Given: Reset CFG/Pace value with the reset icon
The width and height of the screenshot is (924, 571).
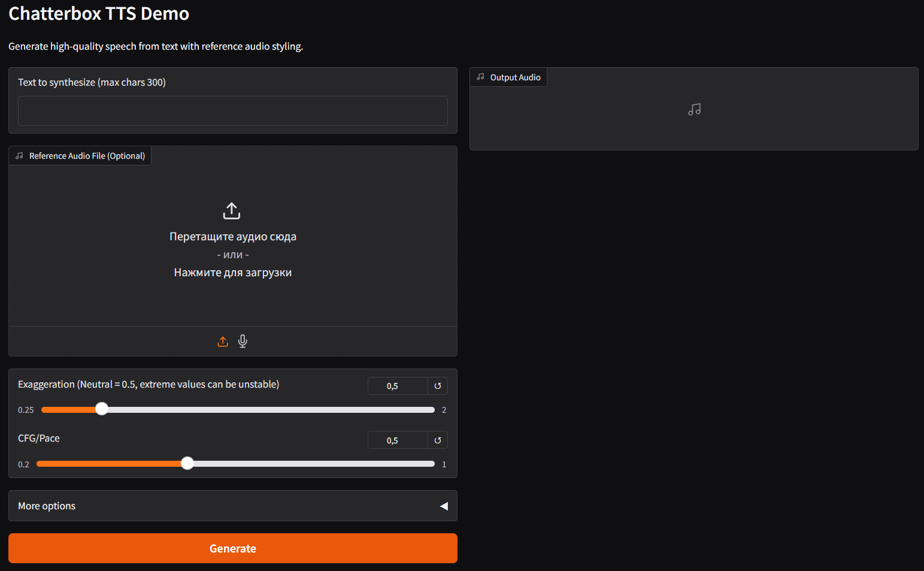Looking at the screenshot, I should [438, 440].
